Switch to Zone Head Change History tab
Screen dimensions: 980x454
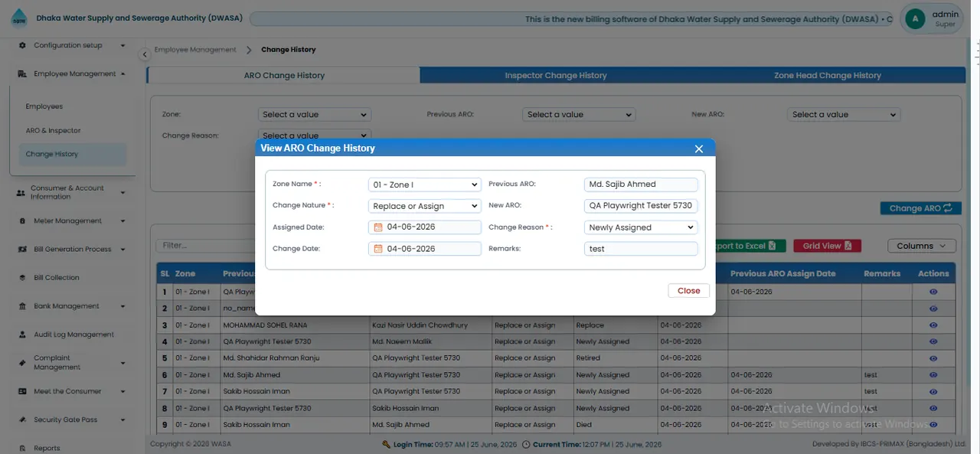(828, 75)
